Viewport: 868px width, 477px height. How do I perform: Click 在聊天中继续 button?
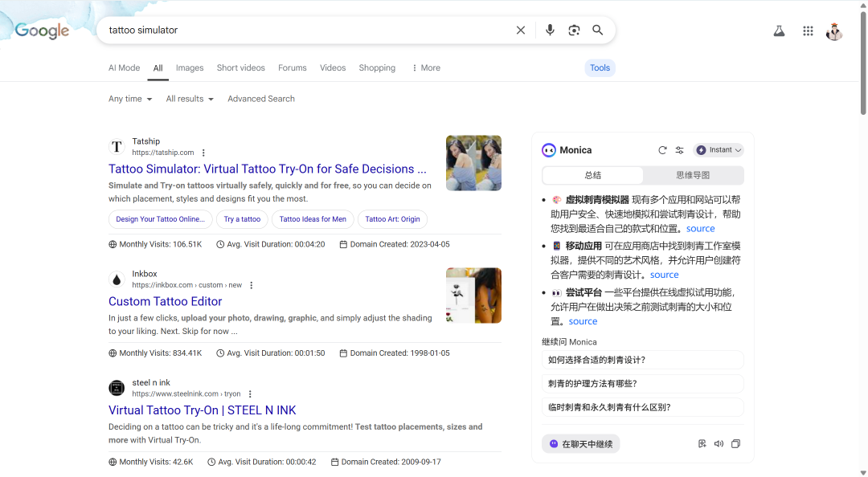[581, 444]
